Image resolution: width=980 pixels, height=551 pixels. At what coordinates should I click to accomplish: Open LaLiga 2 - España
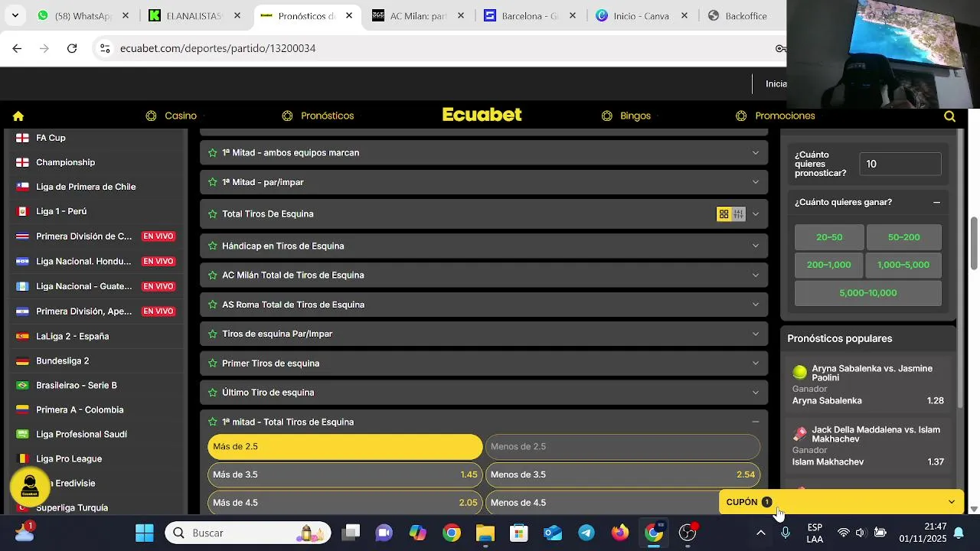(x=73, y=337)
